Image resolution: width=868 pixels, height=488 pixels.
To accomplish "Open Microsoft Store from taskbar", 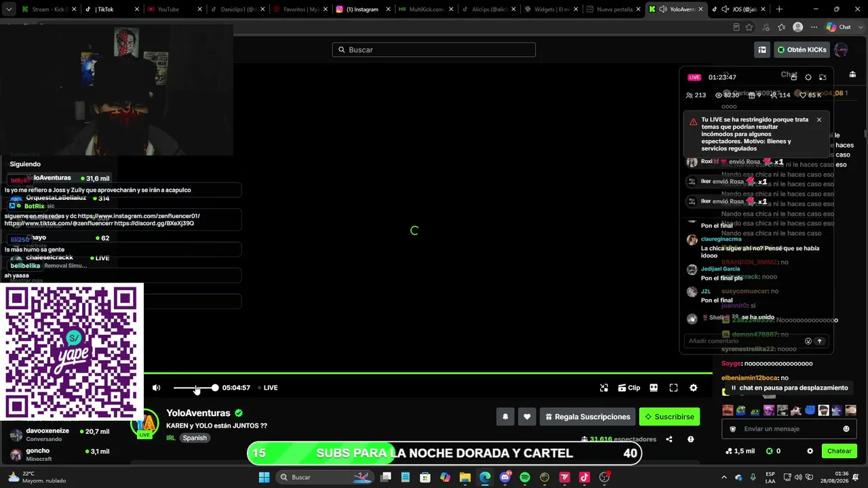I will (425, 477).
